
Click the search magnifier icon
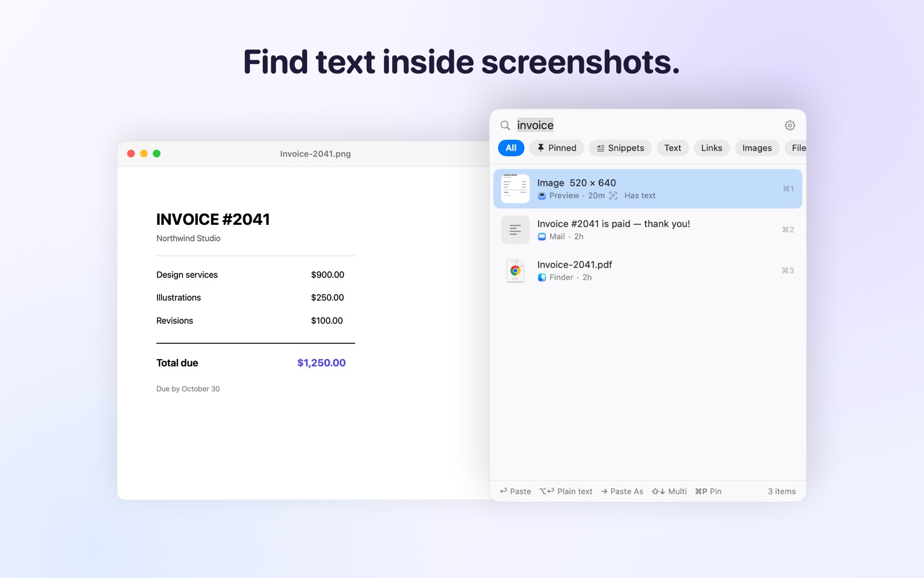505,125
